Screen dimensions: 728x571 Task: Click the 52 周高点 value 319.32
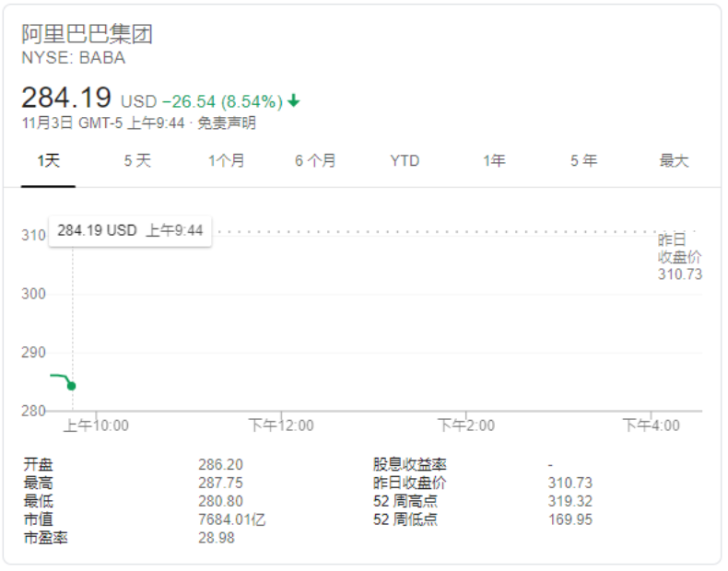click(x=570, y=501)
